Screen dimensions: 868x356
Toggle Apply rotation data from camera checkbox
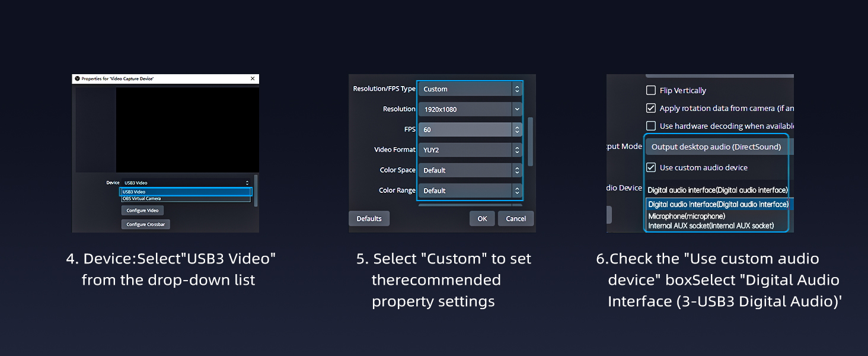(x=651, y=109)
